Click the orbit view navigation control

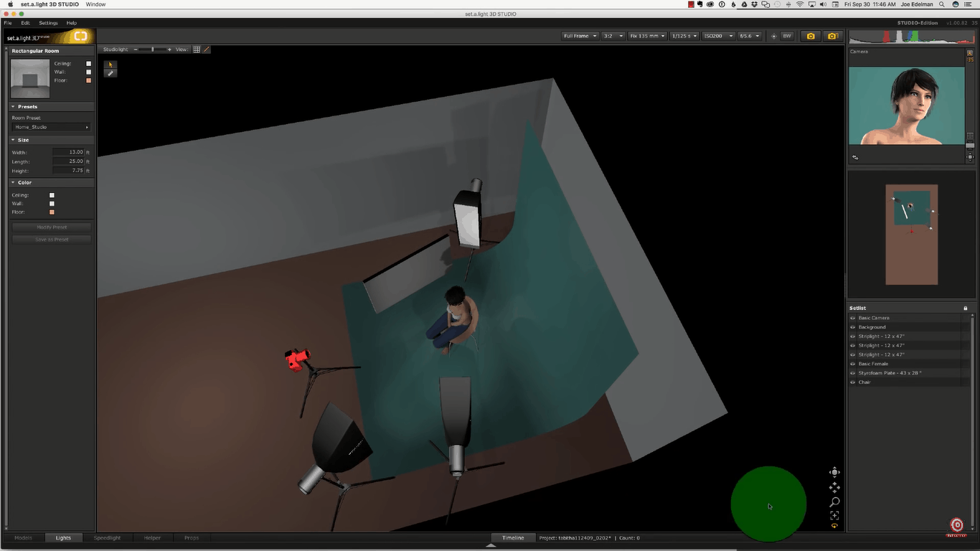(834, 472)
